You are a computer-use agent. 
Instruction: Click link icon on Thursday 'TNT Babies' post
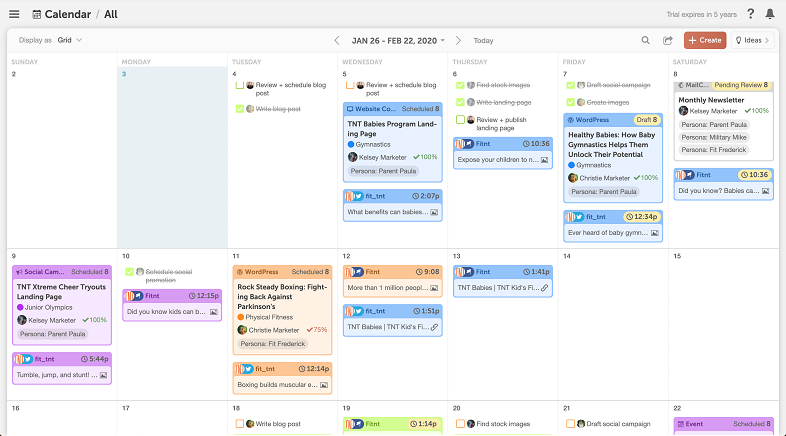(544, 288)
